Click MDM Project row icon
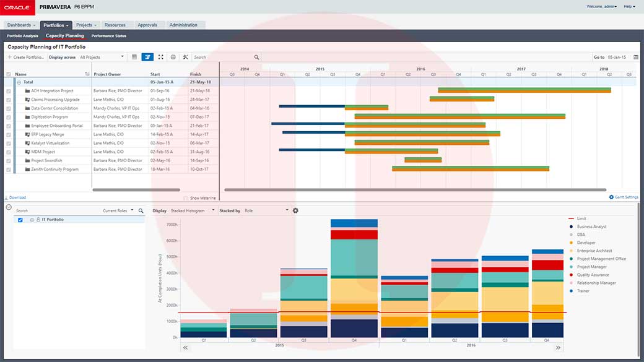 (x=27, y=152)
